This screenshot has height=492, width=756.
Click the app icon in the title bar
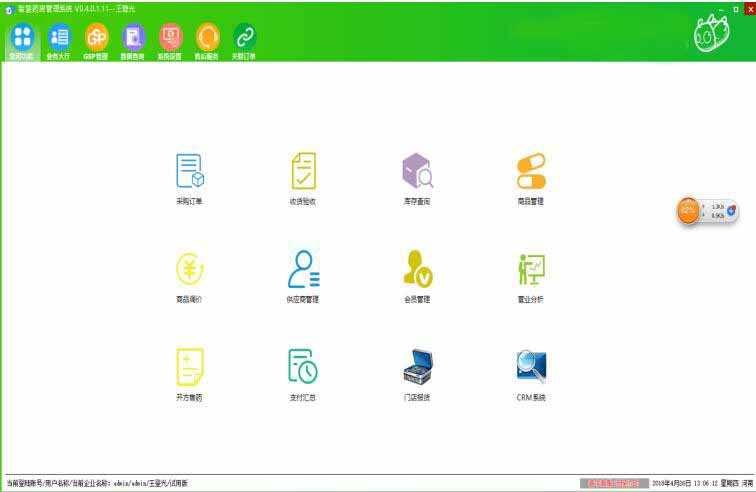(9, 9)
